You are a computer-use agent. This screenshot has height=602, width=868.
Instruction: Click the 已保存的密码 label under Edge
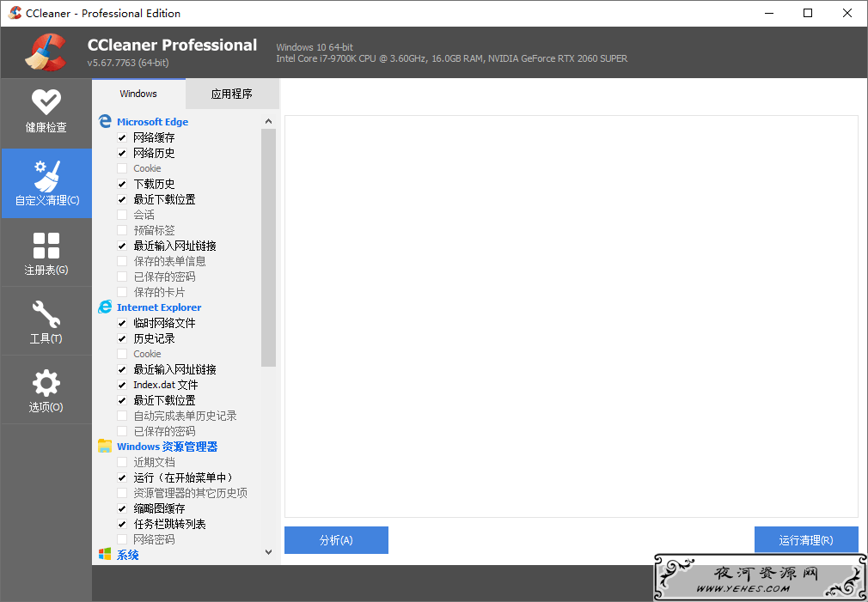click(x=164, y=277)
